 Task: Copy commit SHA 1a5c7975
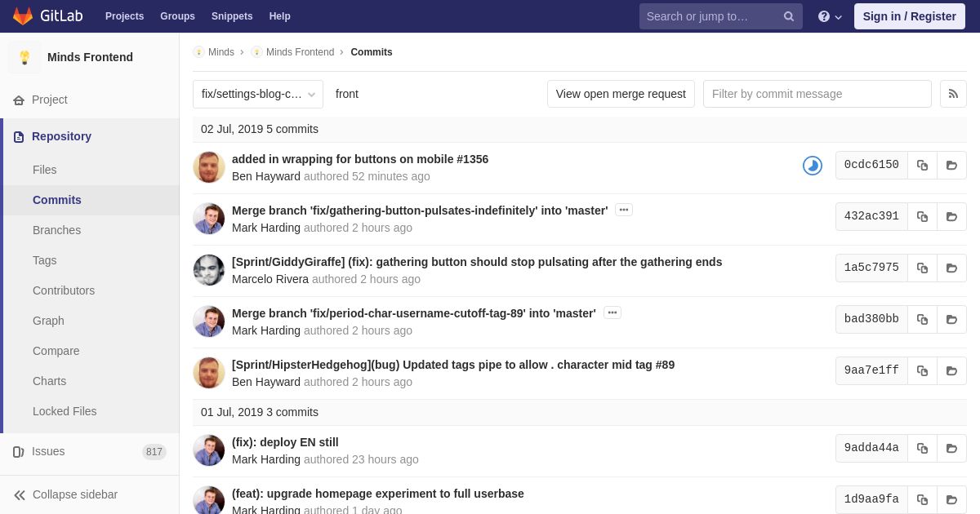point(922,268)
